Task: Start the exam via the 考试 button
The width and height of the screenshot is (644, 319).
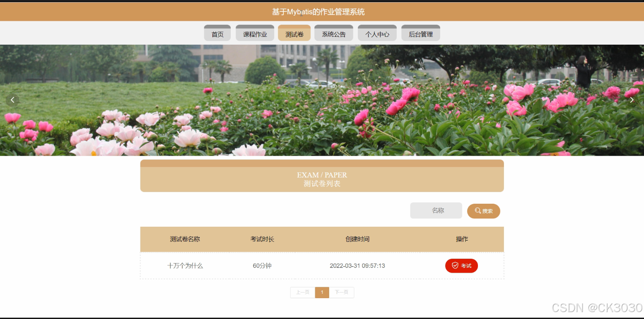Action: pos(461,265)
